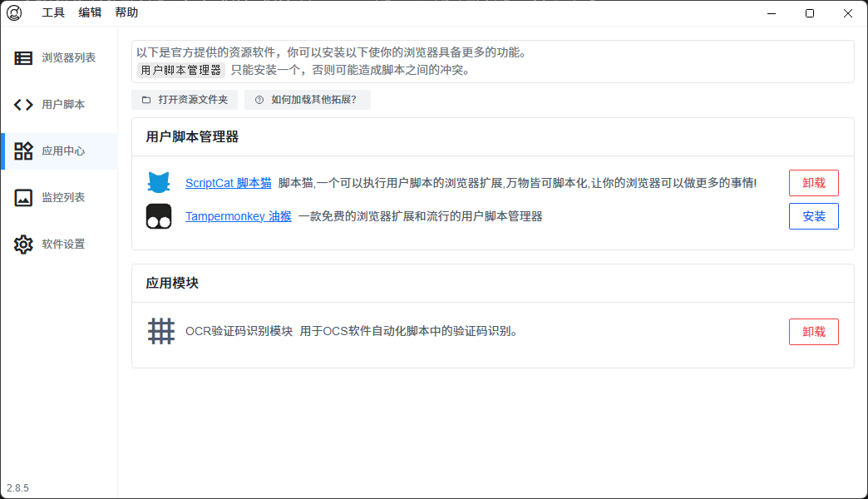This screenshot has width=868, height=499.
Task: Open the 帮助 menu
Action: point(126,13)
